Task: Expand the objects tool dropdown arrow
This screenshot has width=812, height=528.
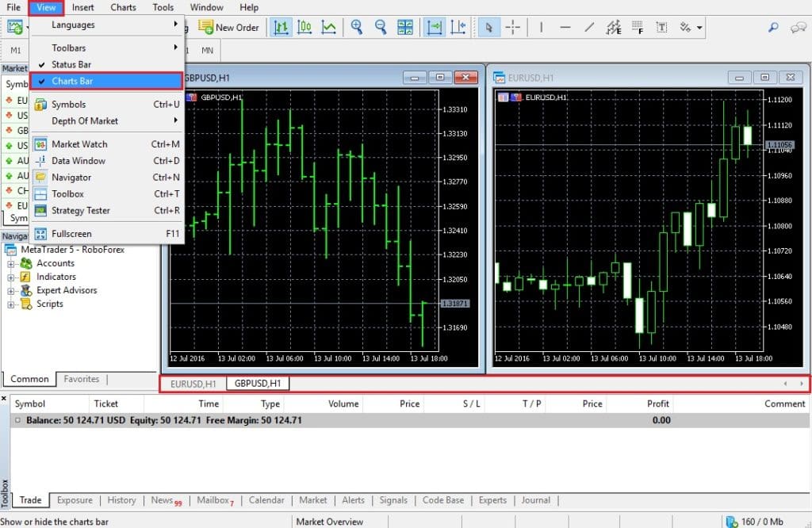Action: 699,28
